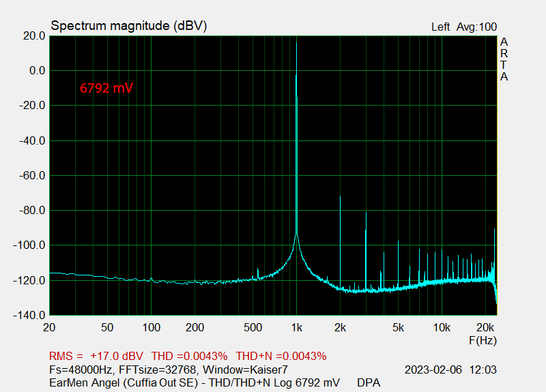
Task: Click the Spectrum magnitude (dBV) title
Action: (x=128, y=26)
